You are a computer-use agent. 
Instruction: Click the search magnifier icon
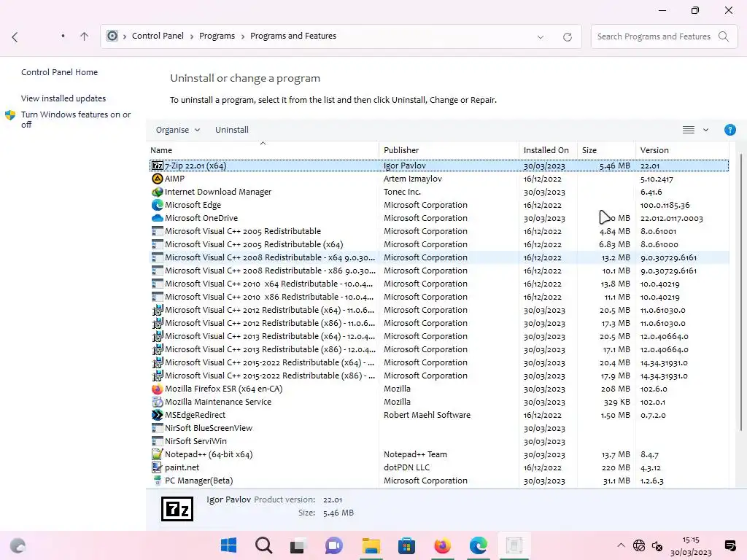tap(724, 36)
